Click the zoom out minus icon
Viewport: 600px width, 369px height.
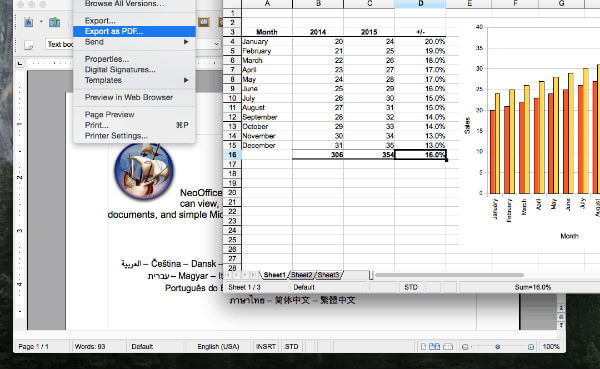[465, 347]
